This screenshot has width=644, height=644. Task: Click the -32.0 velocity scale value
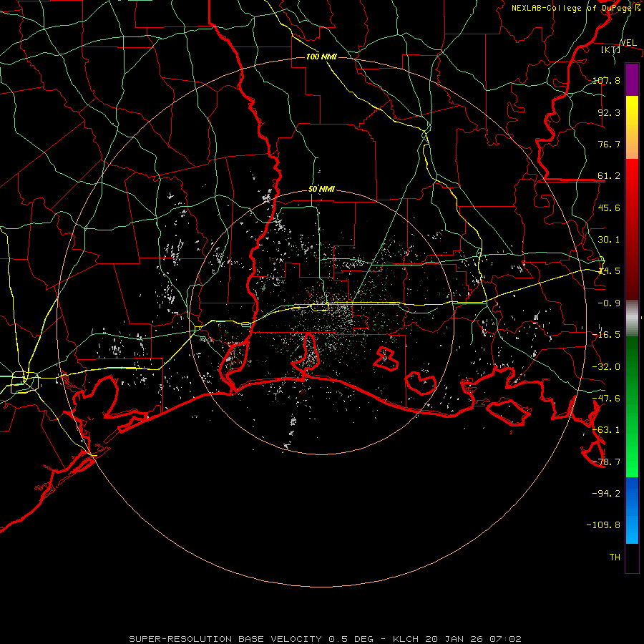pyautogui.click(x=606, y=367)
